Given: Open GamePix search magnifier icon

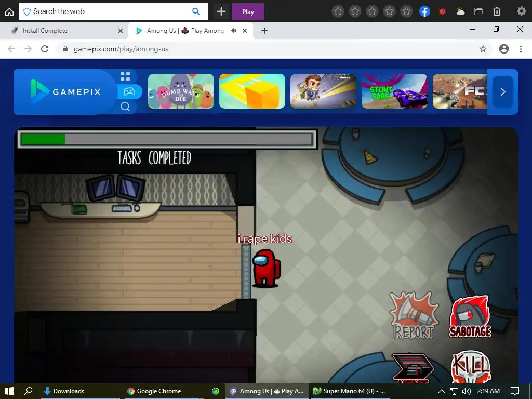Looking at the screenshot, I should pos(125,107).
